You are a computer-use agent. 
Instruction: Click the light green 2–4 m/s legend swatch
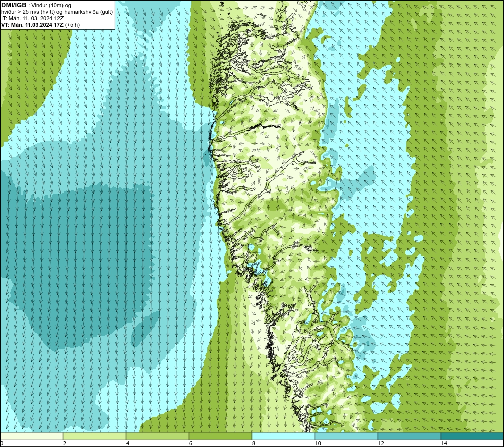tap(95, 436)
